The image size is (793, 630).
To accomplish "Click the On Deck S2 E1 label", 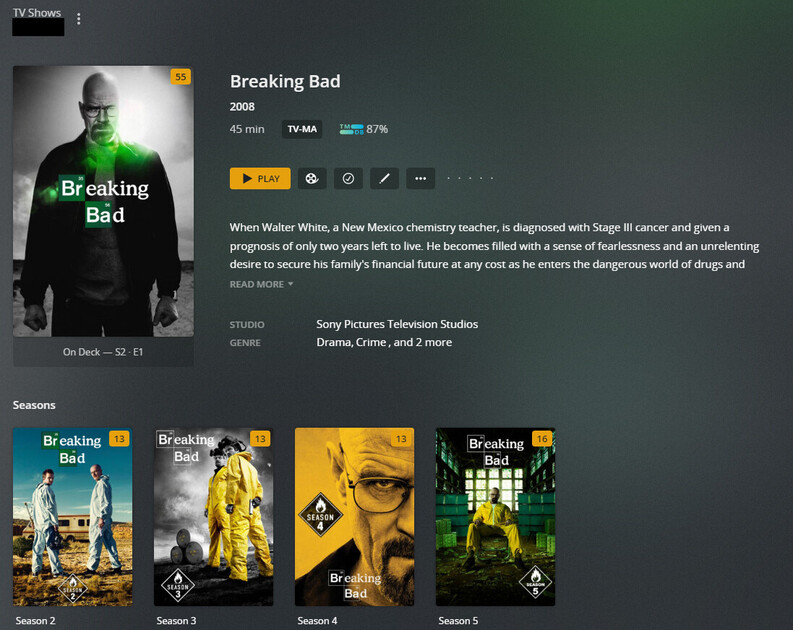I will [103, 352].
